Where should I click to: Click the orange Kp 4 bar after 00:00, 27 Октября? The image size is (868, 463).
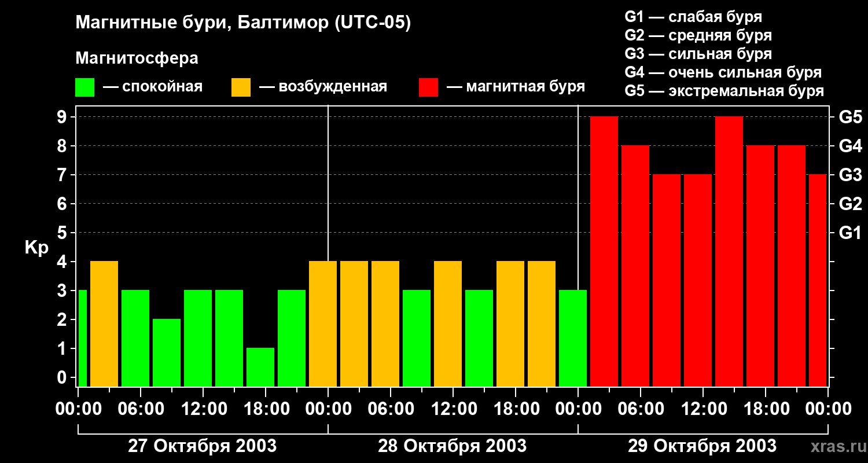(x=104, y=324)
